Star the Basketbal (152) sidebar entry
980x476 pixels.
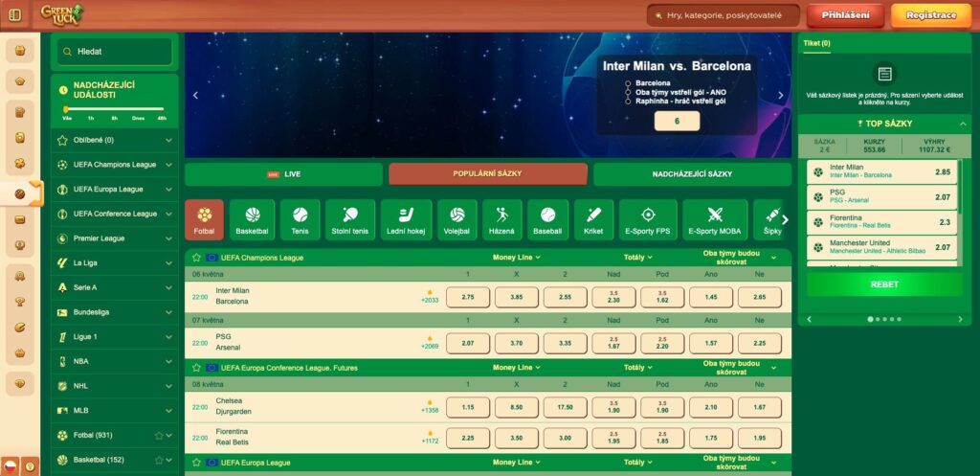tap(160, 460)
